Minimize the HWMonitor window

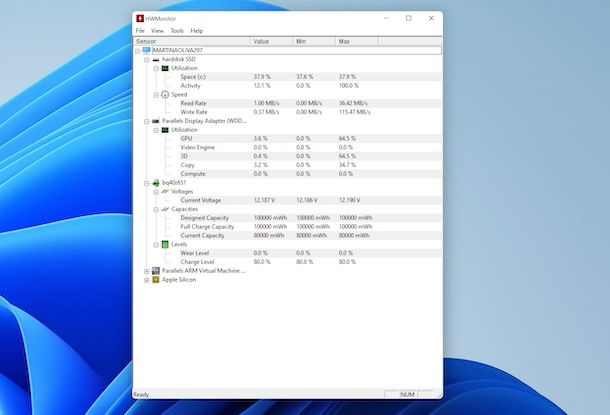point(386,18)
